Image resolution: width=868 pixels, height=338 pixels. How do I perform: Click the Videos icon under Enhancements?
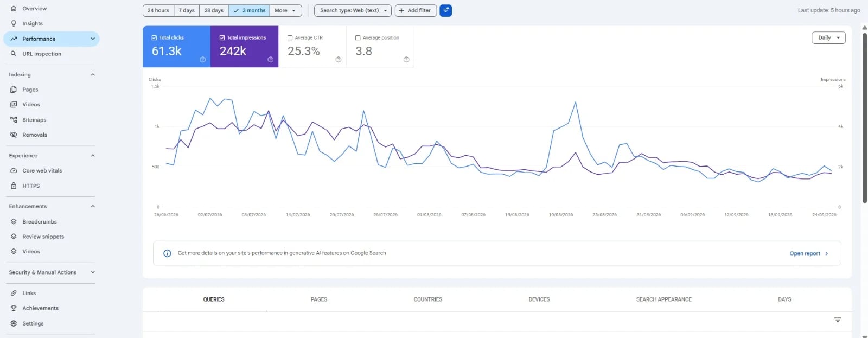click(x=14, y=251)
